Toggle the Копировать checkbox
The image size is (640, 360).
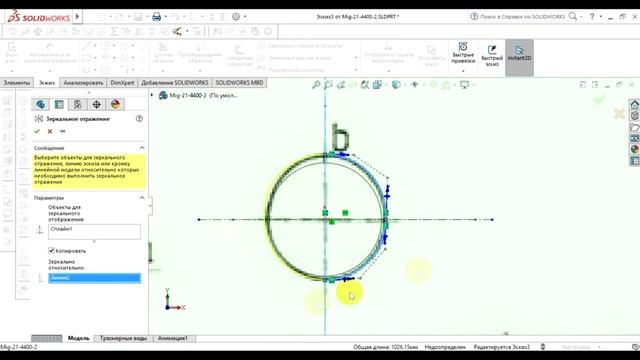51,251
